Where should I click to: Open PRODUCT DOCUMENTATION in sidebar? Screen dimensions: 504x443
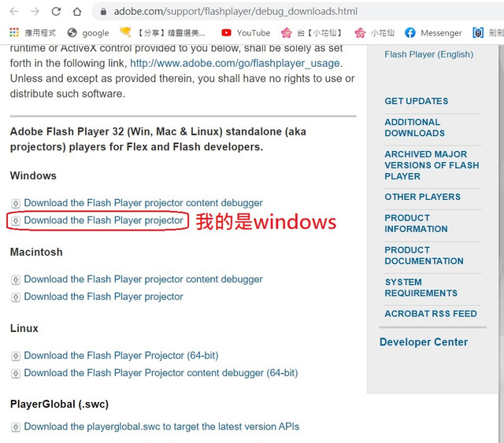[x=424, y=256]
